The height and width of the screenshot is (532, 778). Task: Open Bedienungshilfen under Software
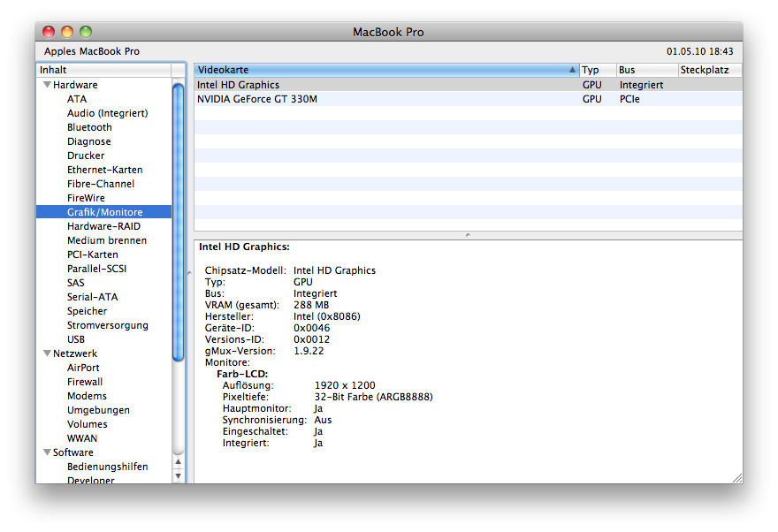click(x=107, y=467)
